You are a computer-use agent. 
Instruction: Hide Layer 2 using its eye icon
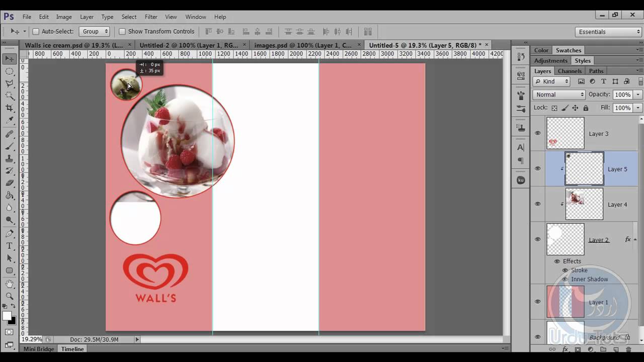[x=537, y=239]
